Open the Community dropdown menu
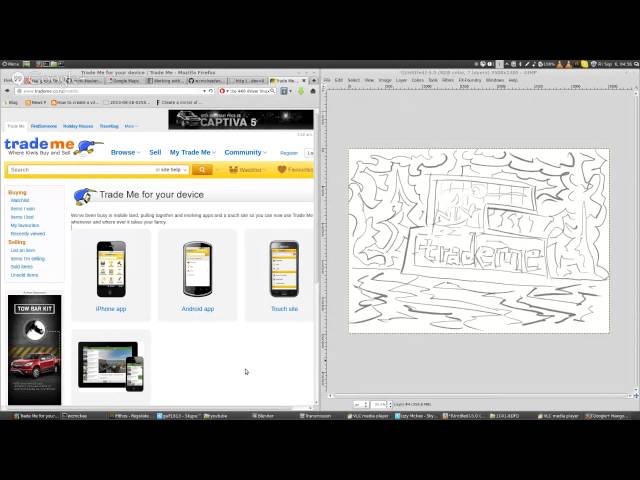This screenshot has width=640, height=480. 244,153
